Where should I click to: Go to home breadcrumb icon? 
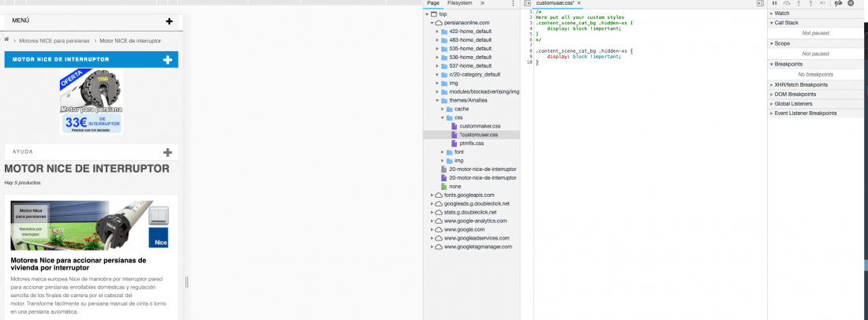(x=6, y=39)
